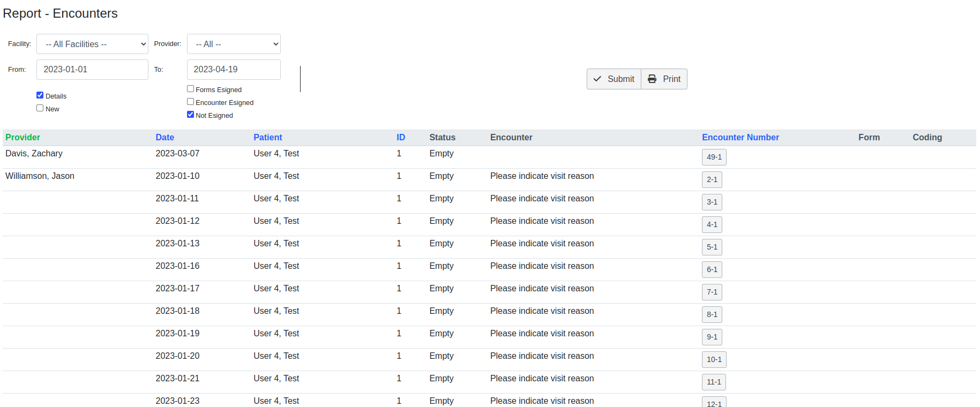Enable the New checkbox
This screenshot has width=980, height=407.
40,108
